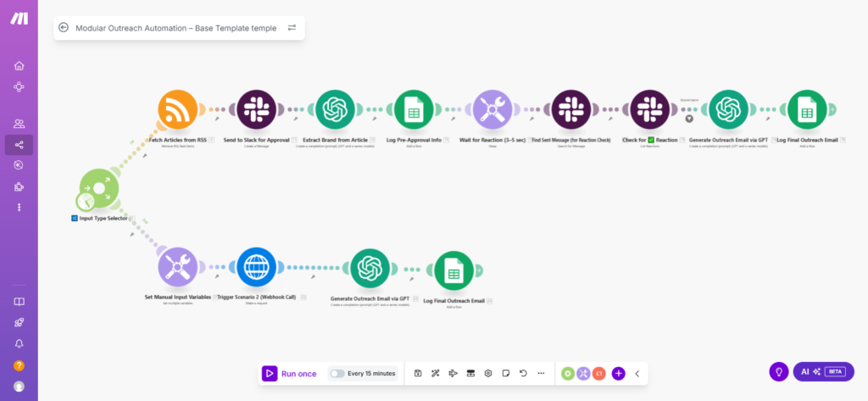
Task: Click the Make logo in sidebar
Action: coord(19,19)
